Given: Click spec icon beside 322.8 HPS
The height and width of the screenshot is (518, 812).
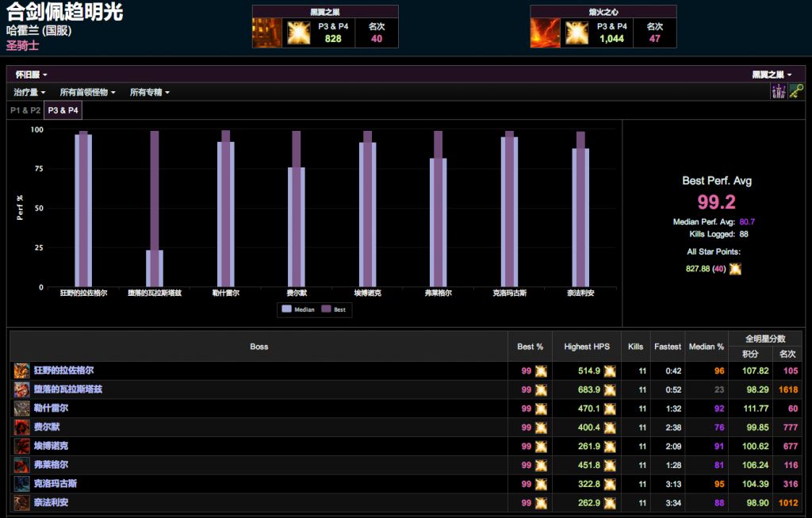Looking at the screenshot, I should click(610, 485).
